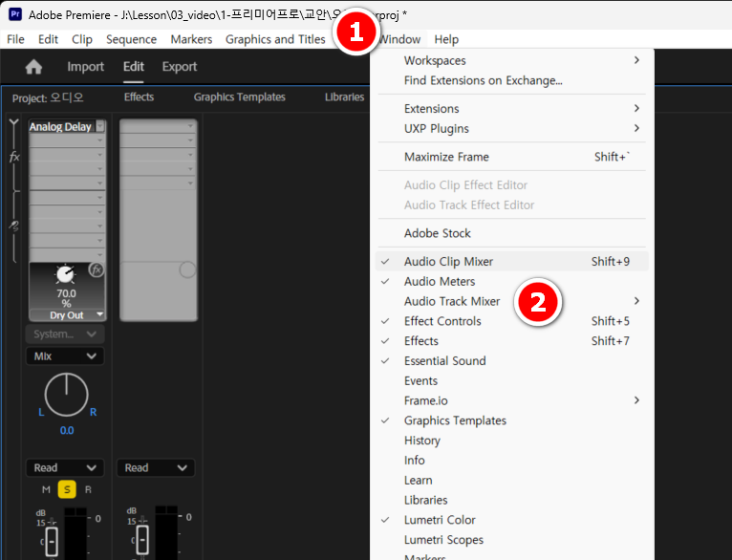This screenshot has width=732, height=560.
Task: Toggle Audio Clip Mixer panel
Action: [x=511, y=261]
